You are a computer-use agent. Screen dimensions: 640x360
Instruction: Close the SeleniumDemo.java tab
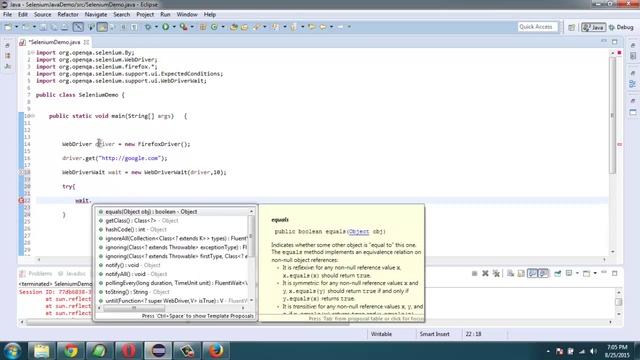click(87, 42)
